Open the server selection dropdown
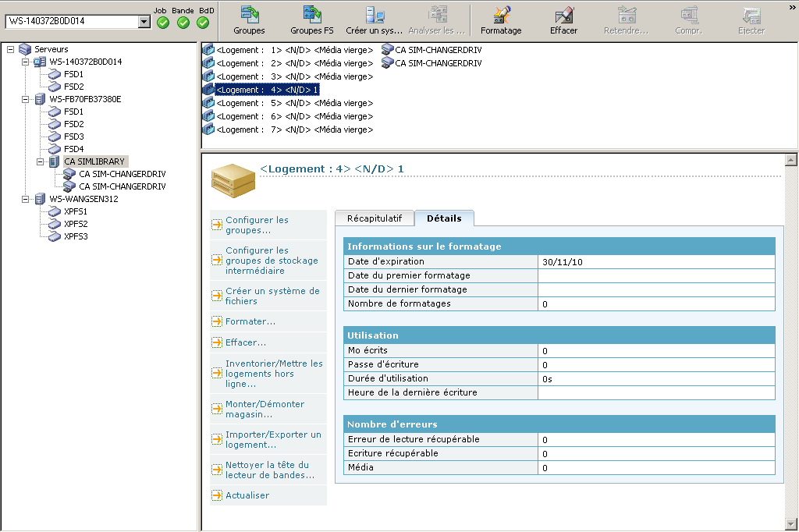Viewport: 799px width, 532px height. click(x=144, y=22)
